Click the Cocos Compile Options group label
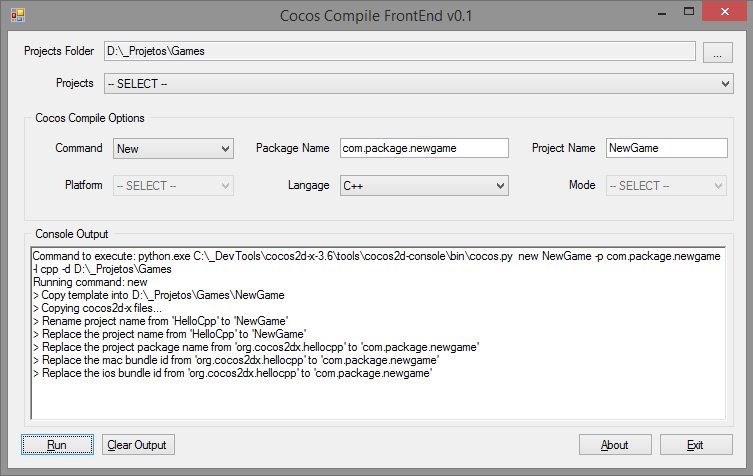Image resolution: width=753 pixels, height=476 pixels. 90,118
